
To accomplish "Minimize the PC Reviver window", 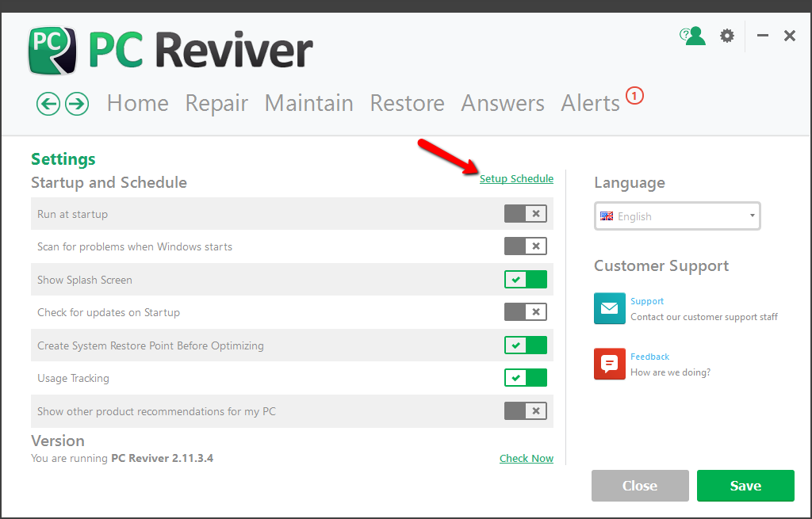I will [x=762, y=36].
